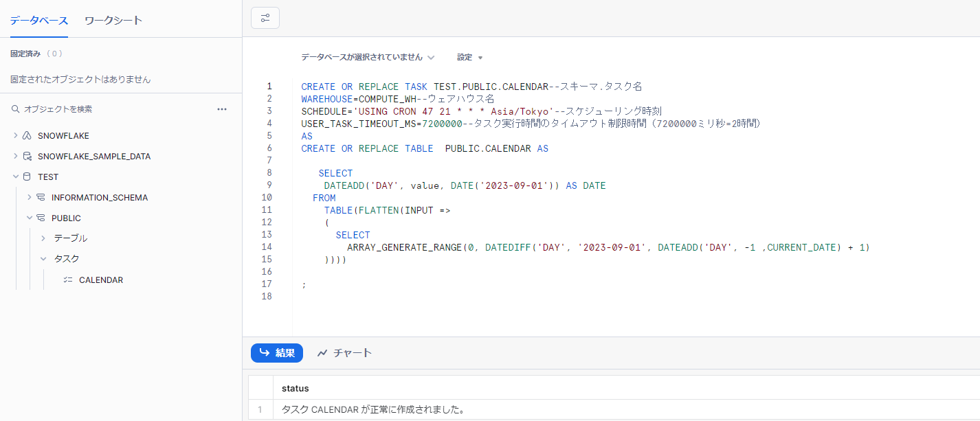
Task: Click the search magnifier icon
Action: coord(15,109)
